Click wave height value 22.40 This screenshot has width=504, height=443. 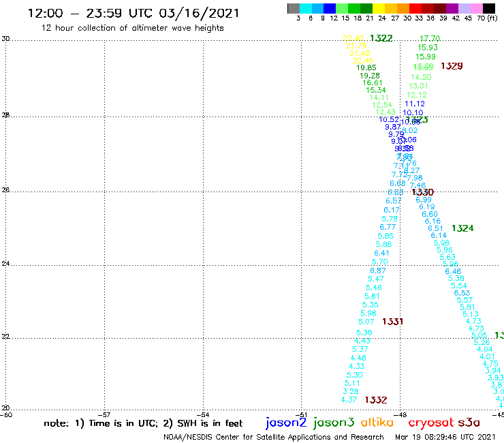click(353, 39)
